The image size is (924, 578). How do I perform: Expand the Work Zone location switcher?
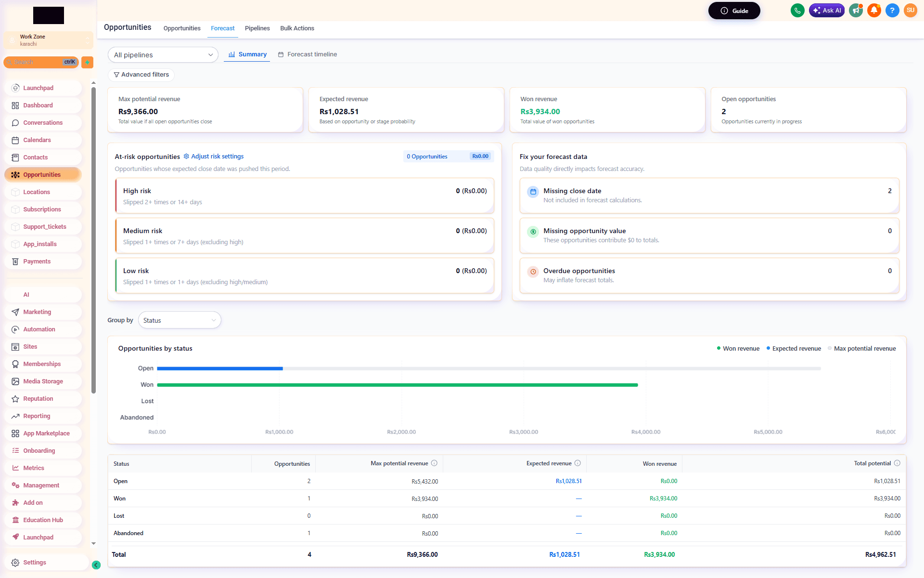[x=48, y=40]
